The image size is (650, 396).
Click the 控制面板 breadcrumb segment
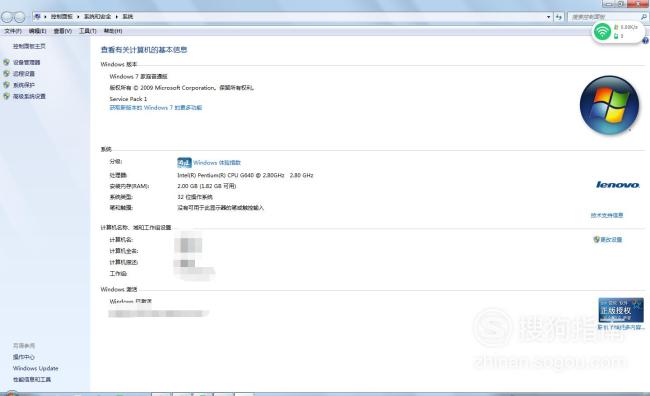click(x=62, y=17)
